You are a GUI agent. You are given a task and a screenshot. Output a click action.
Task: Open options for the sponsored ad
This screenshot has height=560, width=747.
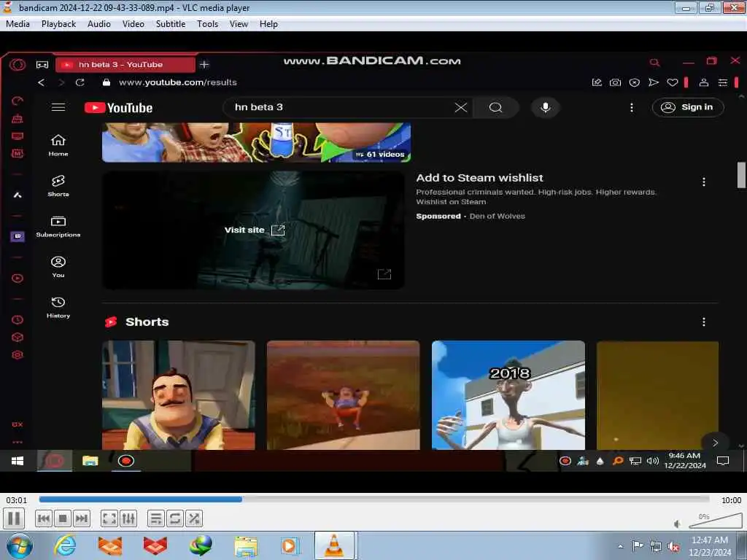704,182
